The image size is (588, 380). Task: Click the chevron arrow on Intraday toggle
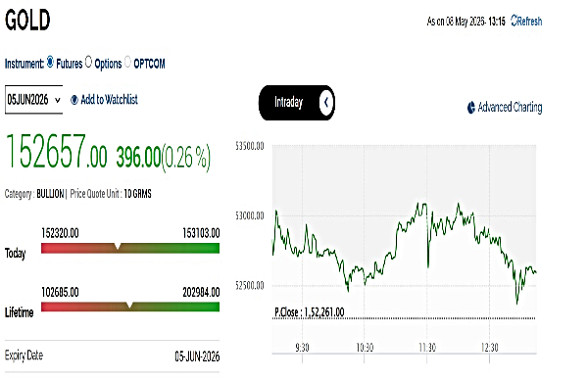point(326,102)
